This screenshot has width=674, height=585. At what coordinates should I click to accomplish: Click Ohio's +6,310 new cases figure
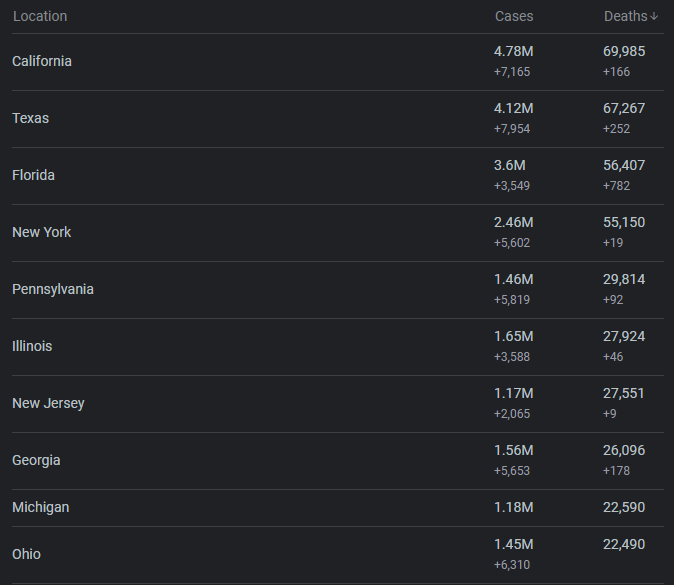click(x=512, y=564)
